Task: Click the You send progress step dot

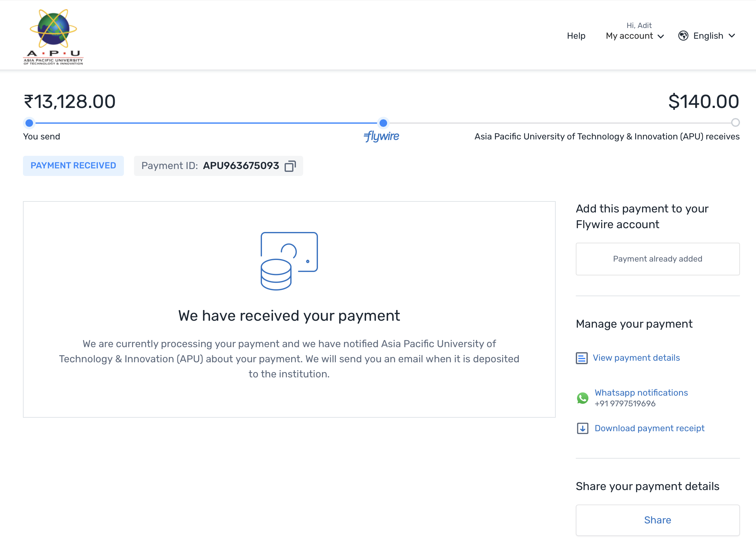Action: click(29, 123)
